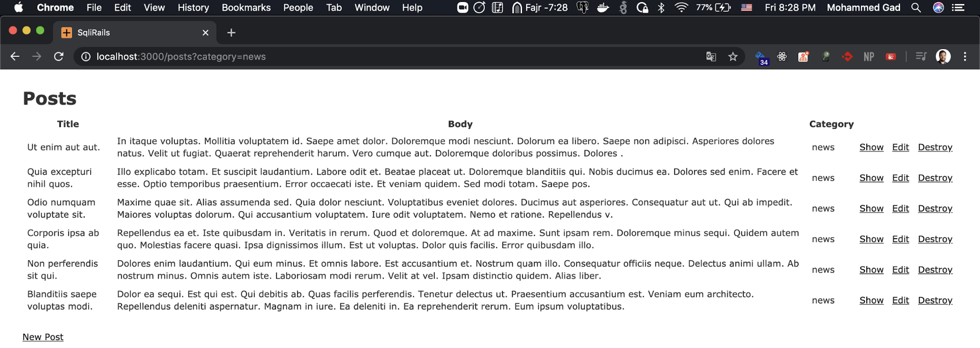The height and width of the screenshot is (348, 980).
Task: Click the red diamond arrow extension icon
Action: (x=847, y=57)
